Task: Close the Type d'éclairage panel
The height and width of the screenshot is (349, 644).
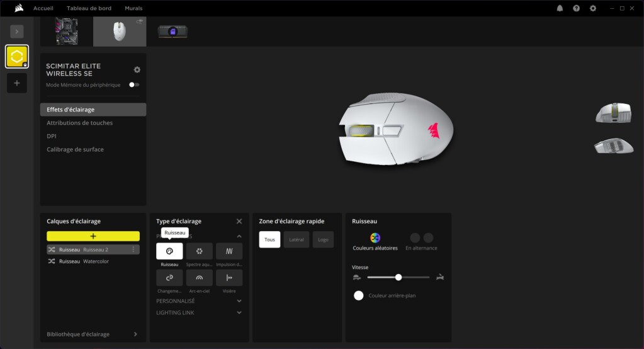Action: pyautogui.click(x=239, y=221)
